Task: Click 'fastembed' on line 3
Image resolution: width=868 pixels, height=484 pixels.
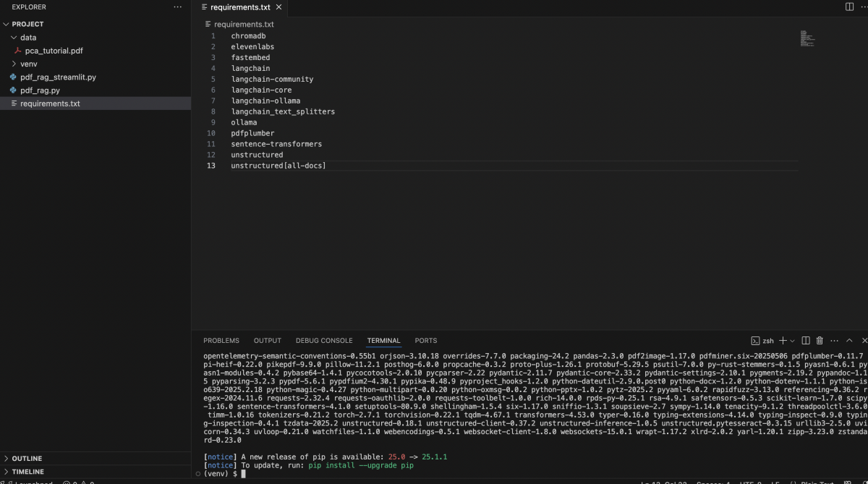Action: click(250, 58)
